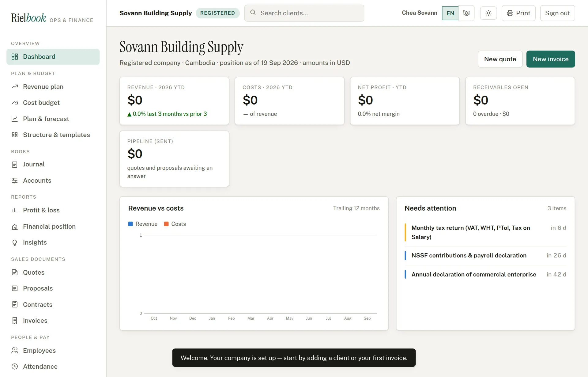Click the Quotes document icon
The image size is (588, 377).
pos(15,272)
